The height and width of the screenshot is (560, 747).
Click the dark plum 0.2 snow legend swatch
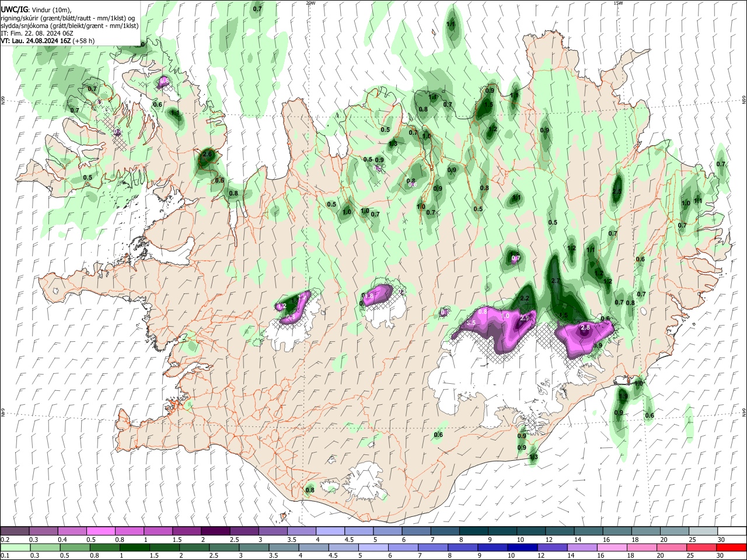pos(15,531)
